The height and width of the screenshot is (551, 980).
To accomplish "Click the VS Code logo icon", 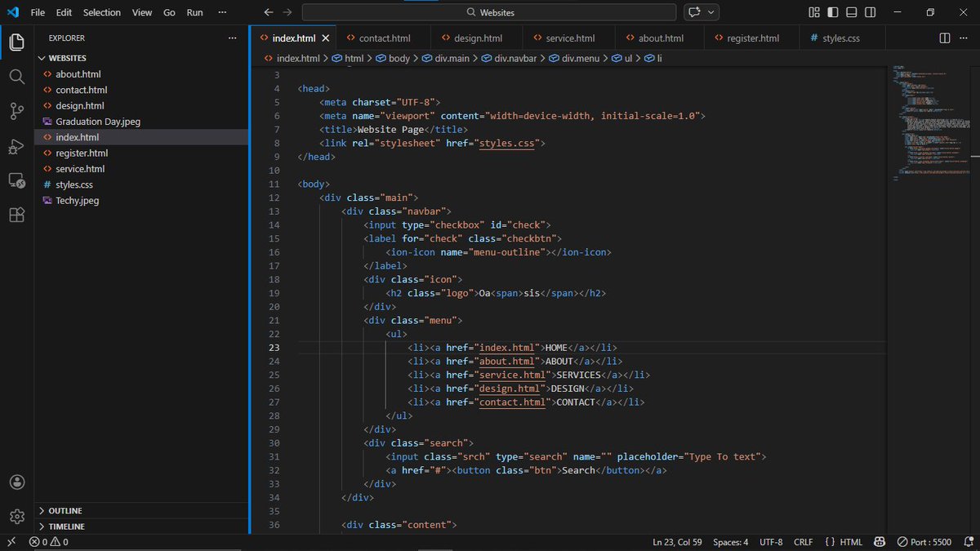I will click(12, 12).
